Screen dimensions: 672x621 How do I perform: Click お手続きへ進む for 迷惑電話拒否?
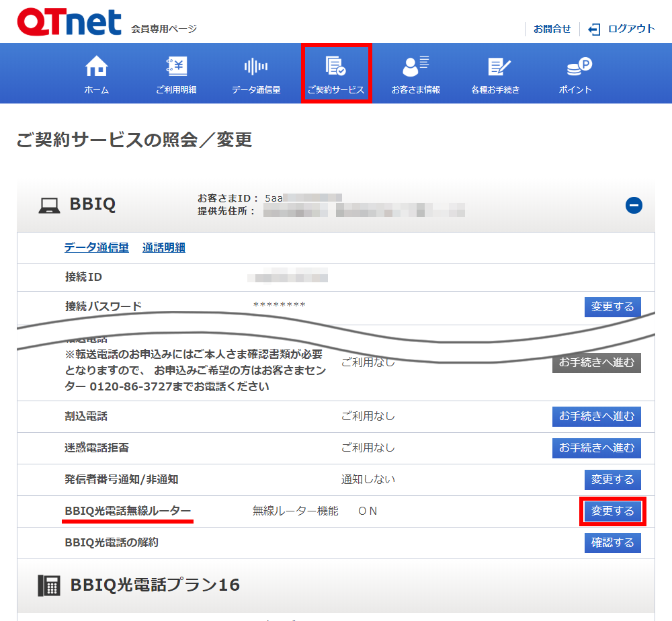596,448
